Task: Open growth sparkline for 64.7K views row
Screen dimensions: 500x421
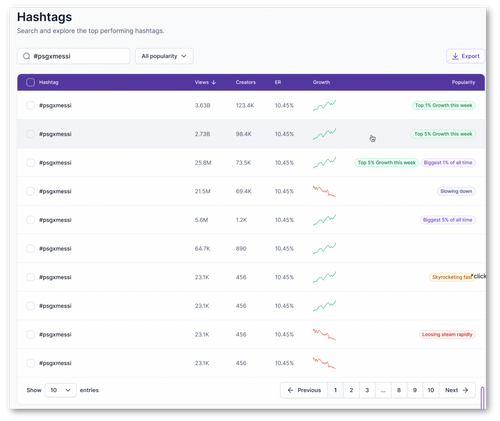Action: pos(324,249)
